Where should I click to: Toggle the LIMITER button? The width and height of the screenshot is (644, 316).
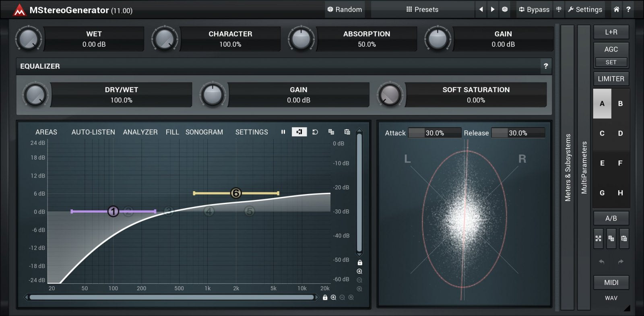pos(611,79)
